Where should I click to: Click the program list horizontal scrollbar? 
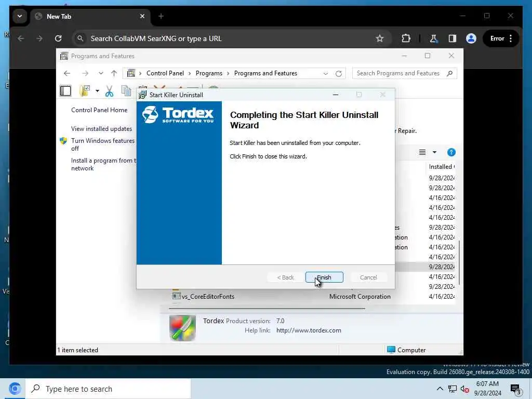[267, 309]
